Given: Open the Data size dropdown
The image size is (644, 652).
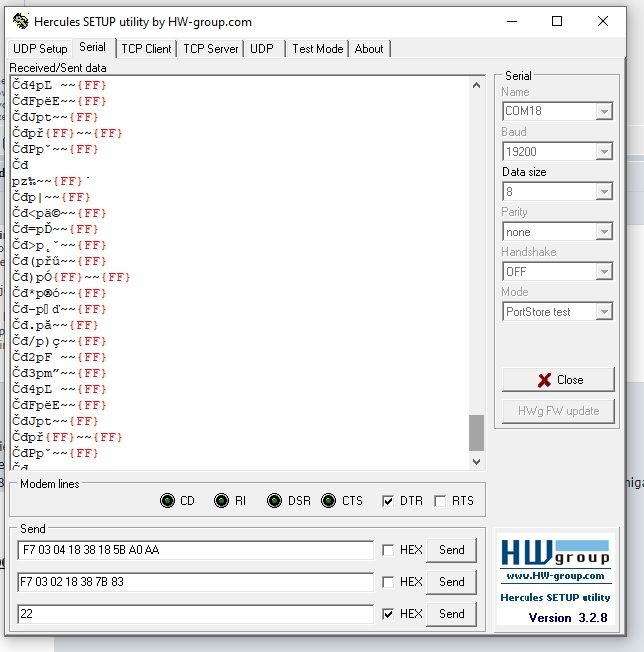Looking at the screenshot, I should [x=604, y=191].
